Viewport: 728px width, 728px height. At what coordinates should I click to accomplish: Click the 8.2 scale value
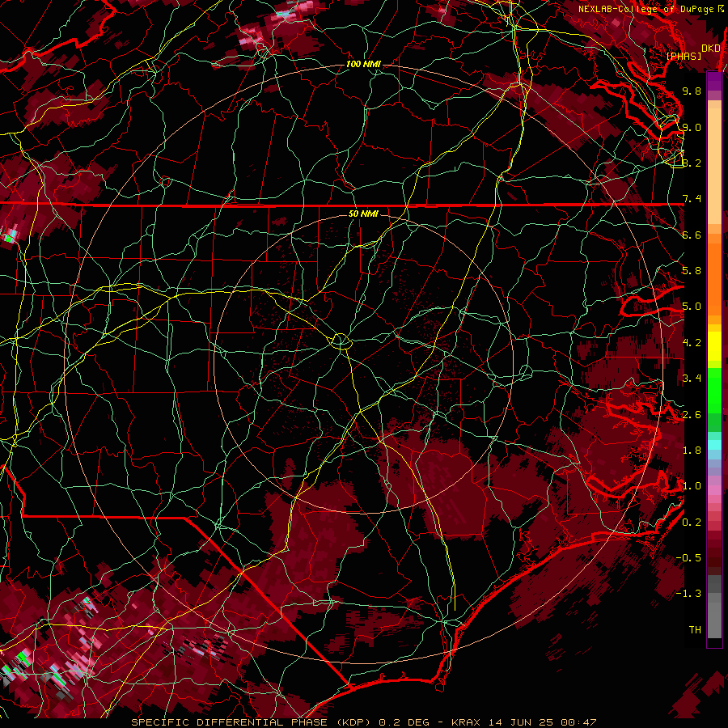click(692, 163)
